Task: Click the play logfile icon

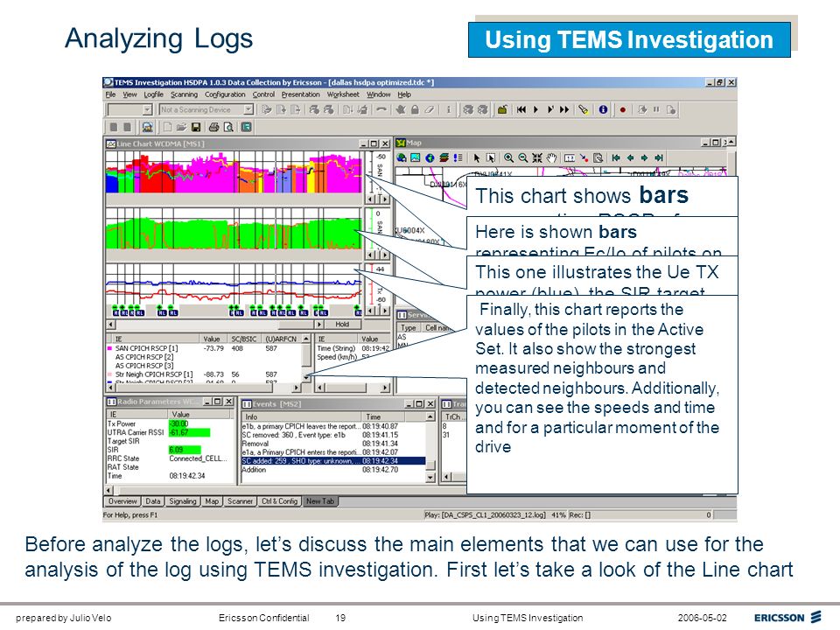Action: coord(535,110)
